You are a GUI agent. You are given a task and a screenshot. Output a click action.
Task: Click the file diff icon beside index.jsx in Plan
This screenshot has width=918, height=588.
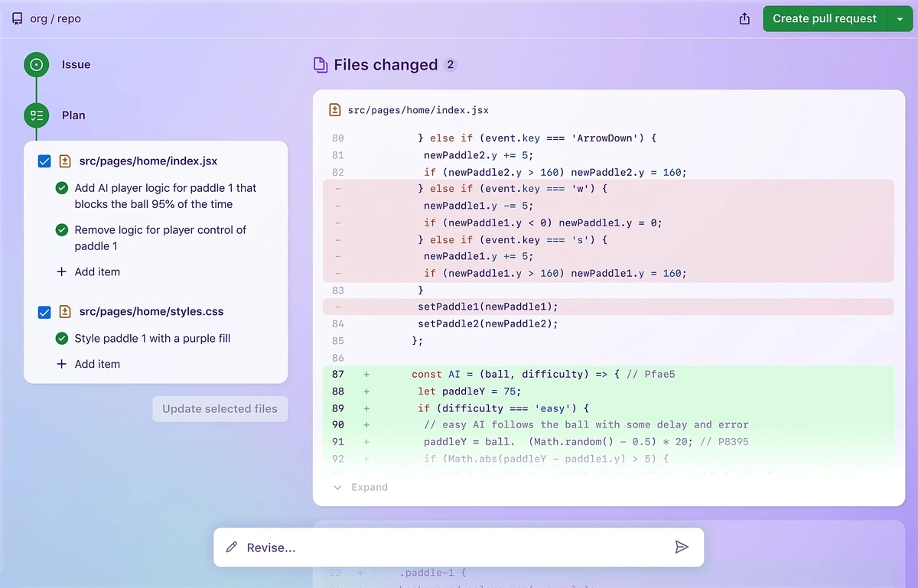pos(65,161)
